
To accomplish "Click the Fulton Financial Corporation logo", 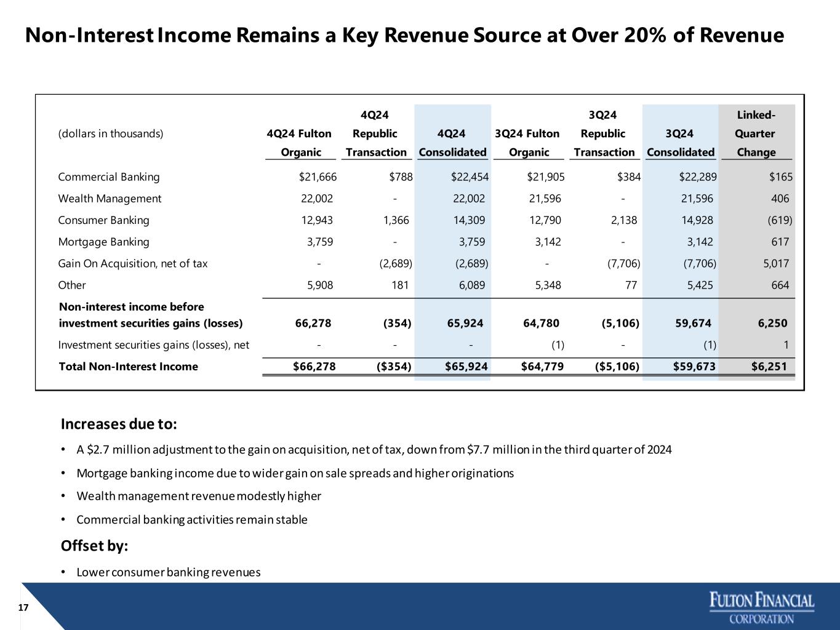I will coord(762,608).
